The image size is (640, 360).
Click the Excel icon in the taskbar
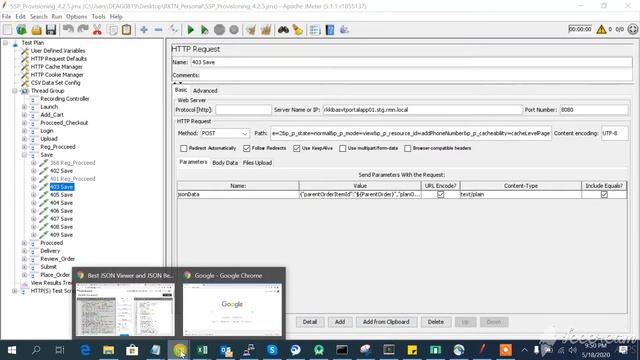coord(202,350)
